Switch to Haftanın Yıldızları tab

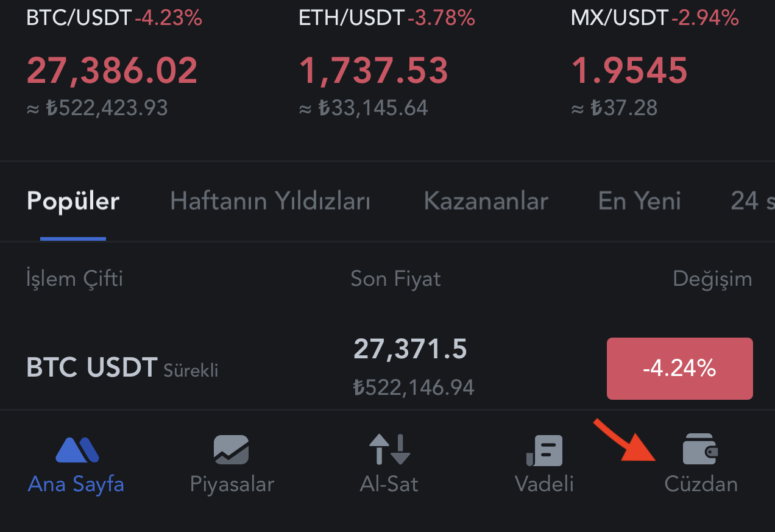270,200
